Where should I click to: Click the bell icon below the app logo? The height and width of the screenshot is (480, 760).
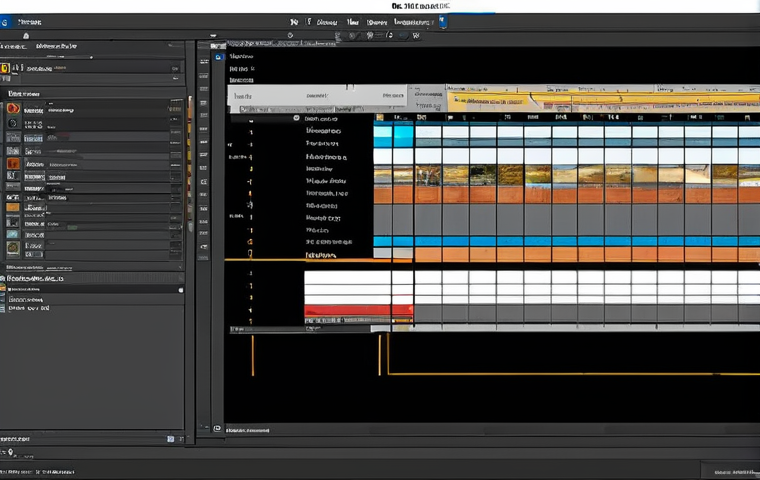click(x=26, y=36)
